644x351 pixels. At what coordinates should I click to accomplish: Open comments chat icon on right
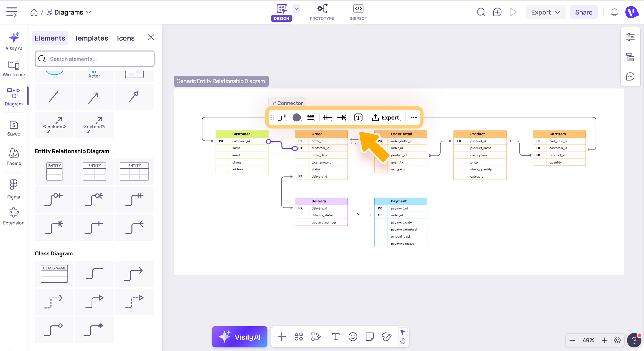(x=630, y=77)
